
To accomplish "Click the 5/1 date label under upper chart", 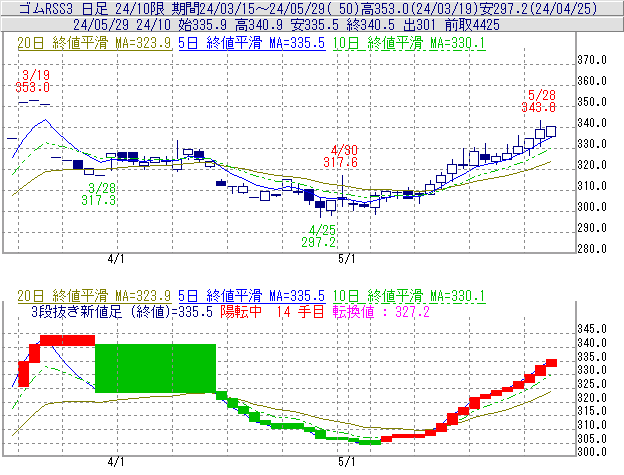I will [x=347, y=259].
